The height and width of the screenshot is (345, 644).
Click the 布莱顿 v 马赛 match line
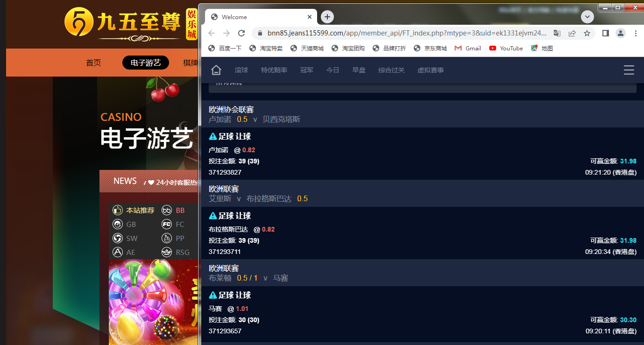248,278
